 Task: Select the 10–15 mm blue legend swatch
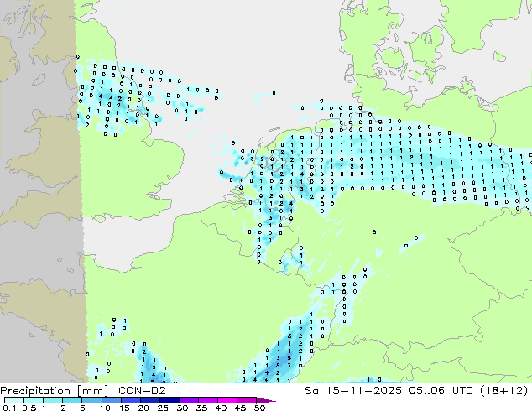[111, 400]
